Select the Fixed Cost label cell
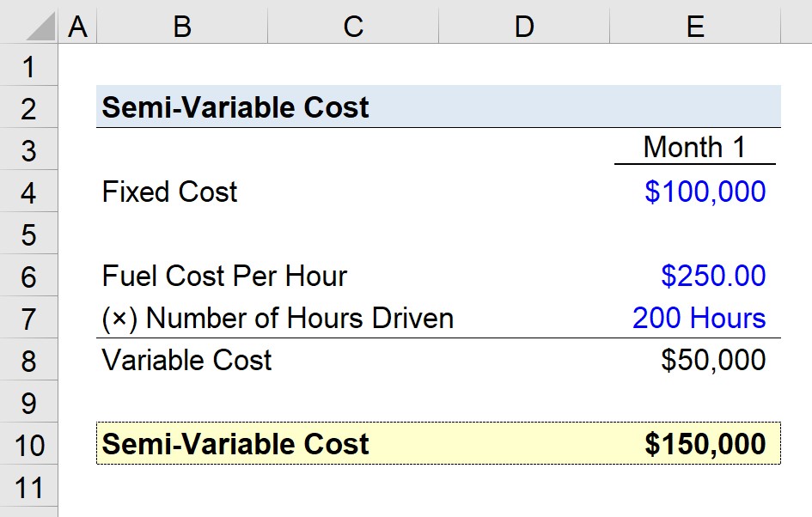This screenshot has width=812, height=517. pos(169,192)
